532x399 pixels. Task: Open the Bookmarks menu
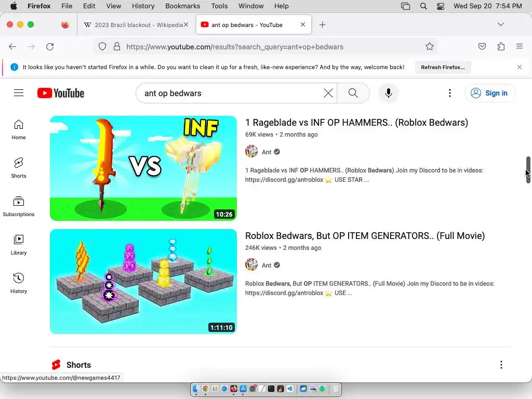point(182,6)
